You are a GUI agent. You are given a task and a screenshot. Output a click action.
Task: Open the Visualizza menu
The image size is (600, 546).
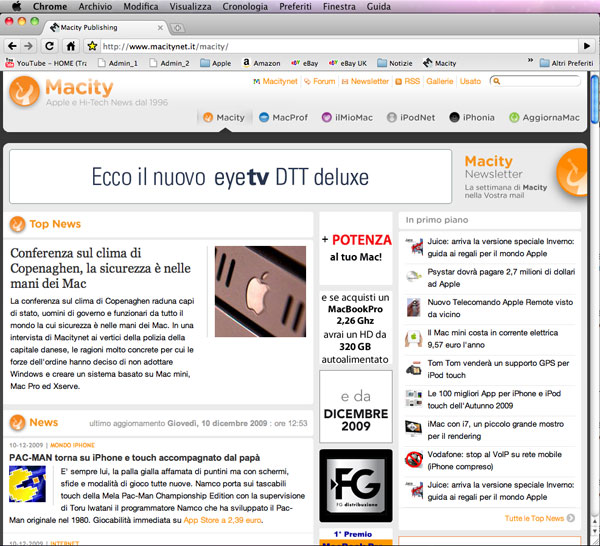tap(190, 6)
